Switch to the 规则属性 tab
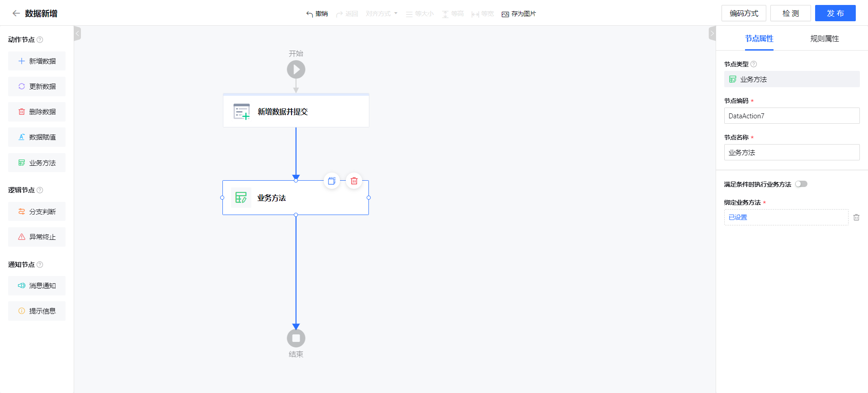This screenshot has width=868, height=393. (x=825, y=39)
